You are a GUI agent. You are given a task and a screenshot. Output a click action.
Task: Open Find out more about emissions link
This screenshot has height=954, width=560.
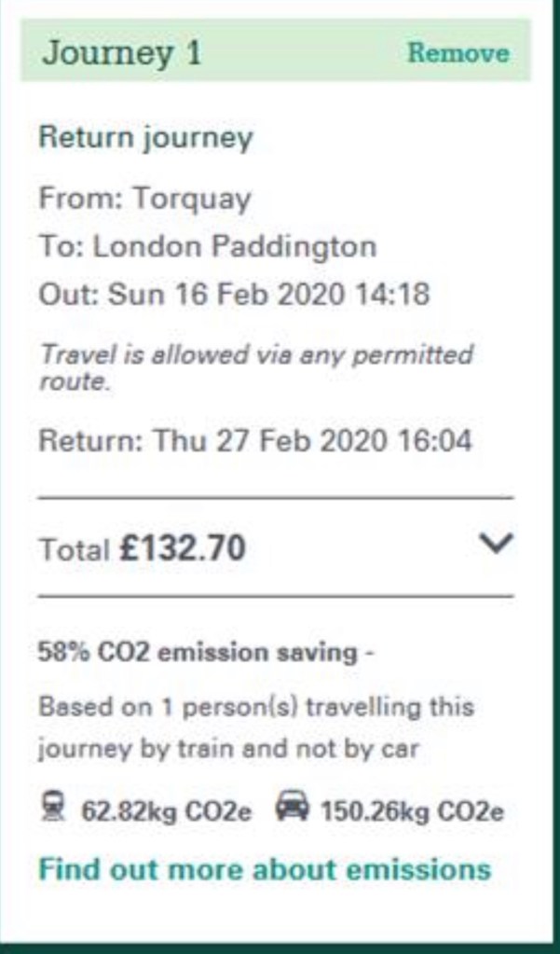265,869
